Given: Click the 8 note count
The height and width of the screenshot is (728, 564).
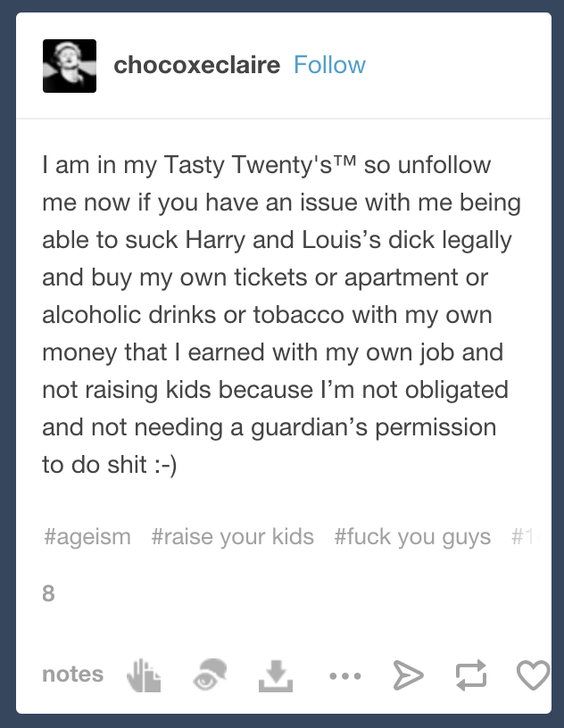Looking at the screenshot, I should coord(48,593).
